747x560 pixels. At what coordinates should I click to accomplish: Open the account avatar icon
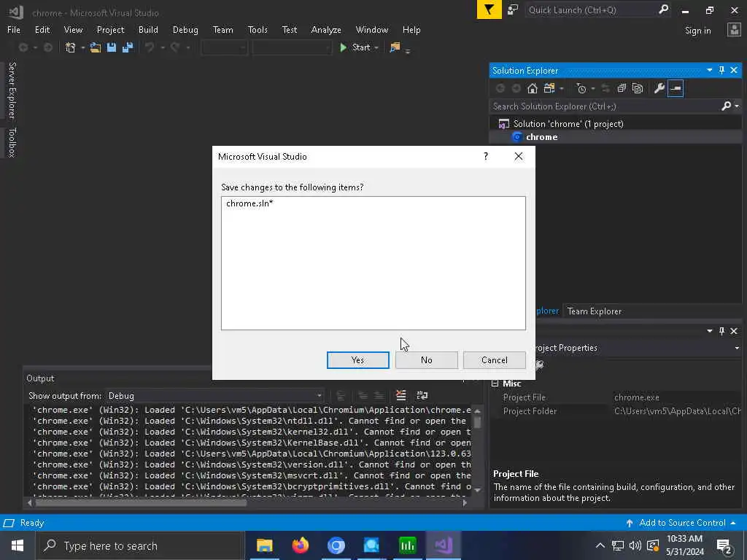734,30
